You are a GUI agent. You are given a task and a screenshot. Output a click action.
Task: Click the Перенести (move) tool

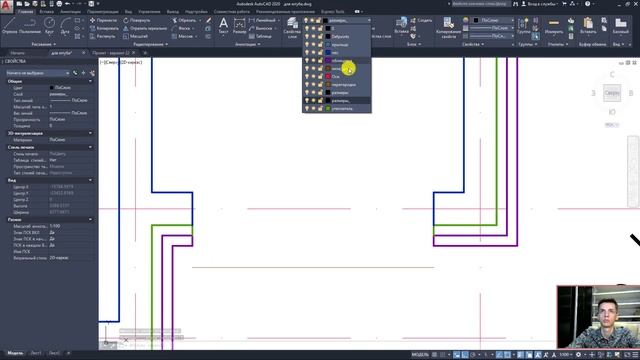103,20
